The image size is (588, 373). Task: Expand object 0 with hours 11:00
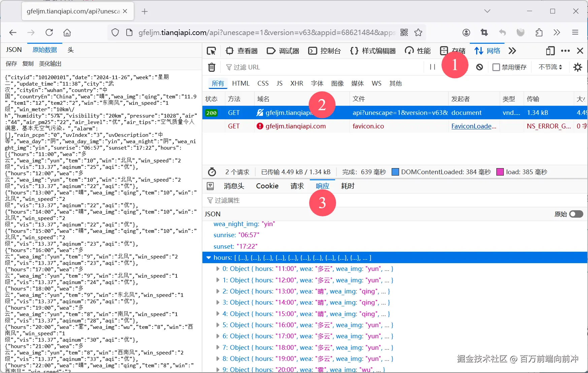pyautogui.click(x=218, y=269)
